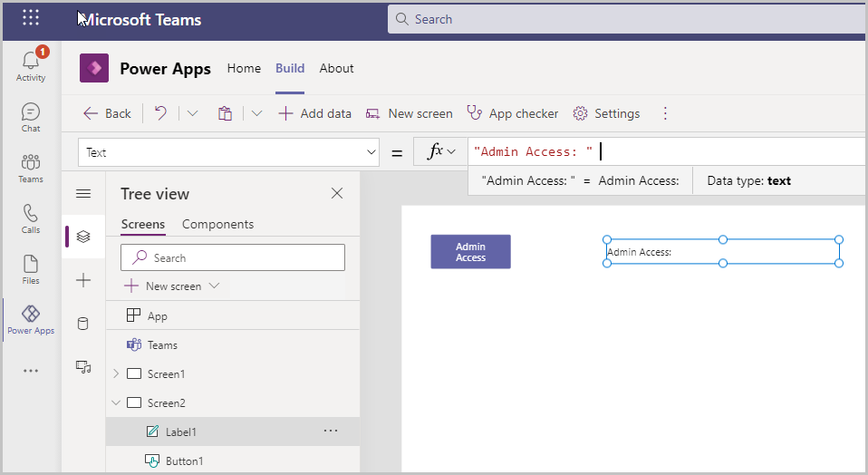Collapse Screen2 in the tree
The width and height of the screenshot is (868, 475).
tap(116, 402)
